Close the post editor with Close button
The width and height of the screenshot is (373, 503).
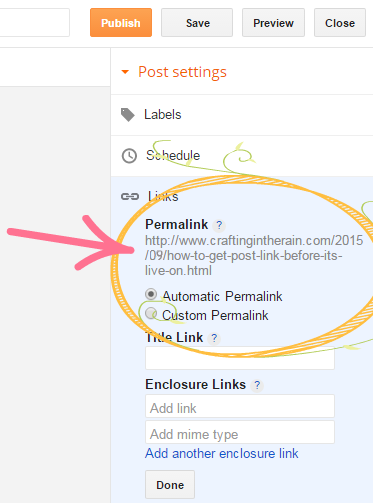tap(340, 23)
